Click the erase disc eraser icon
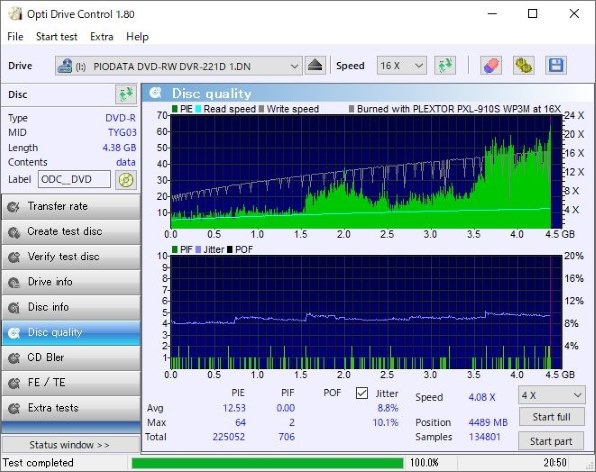596x472 pixels. (x=491, y=66)
